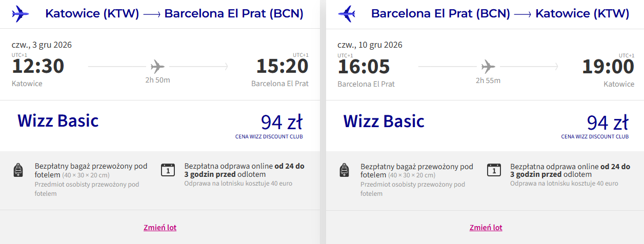Click the gray plane icon above 2h 50m
This screenshot has width=644, height=244.
click(157, 67)
